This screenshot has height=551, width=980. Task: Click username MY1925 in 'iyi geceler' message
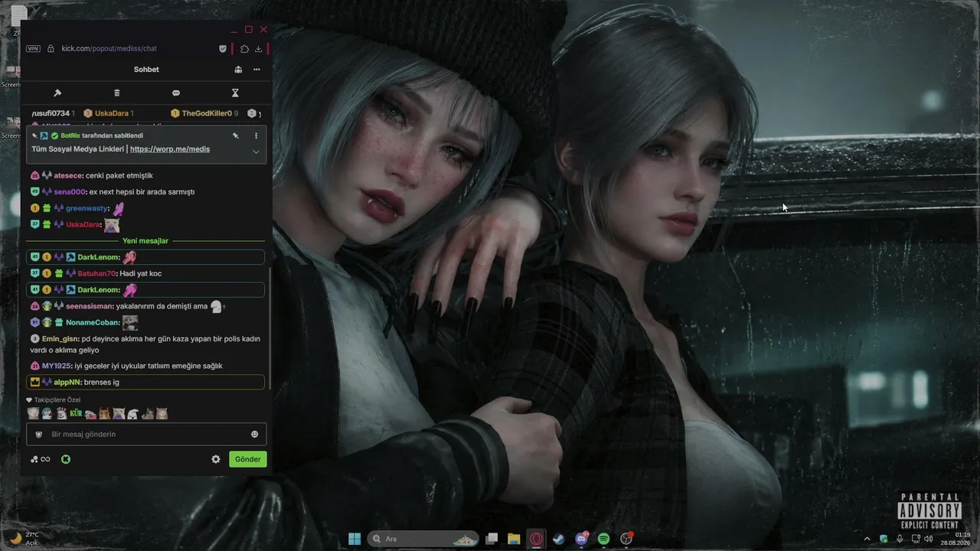coord(56,366)
